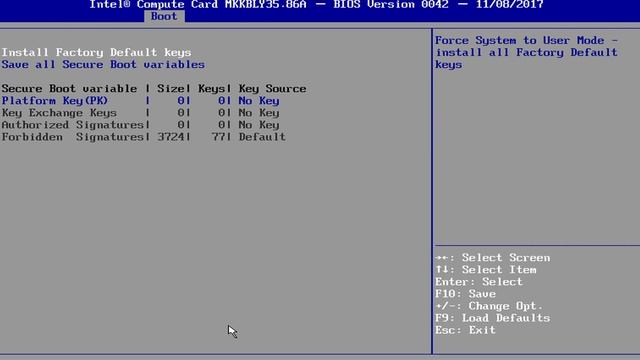
Task: Click the +/-: Change Opt. hint
Action: click(x=489, y=306)
